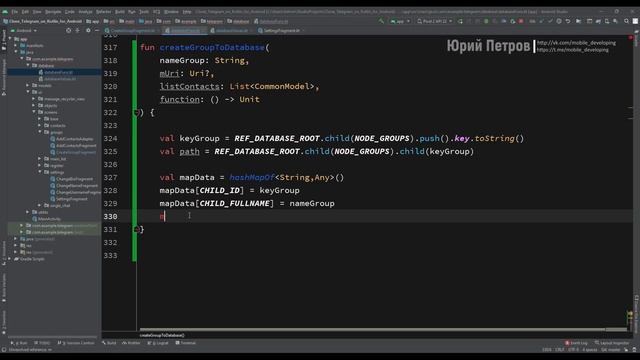
Task: Expand the single_chat package folder
Action: [40, 205]
